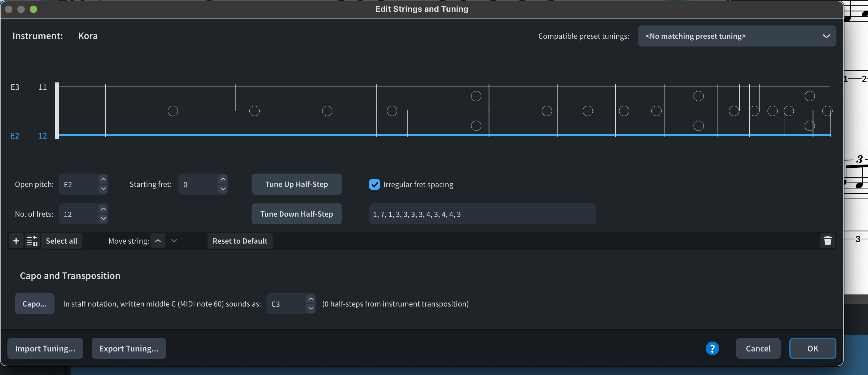Click Export Tuning... button

(128, 348)
